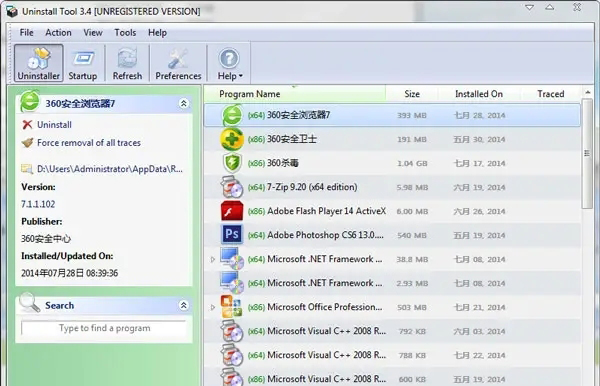The width and height of the screenshot is (600, 386).
Task: Click the scrollbar up arrow
Action: tap(587, 92)
